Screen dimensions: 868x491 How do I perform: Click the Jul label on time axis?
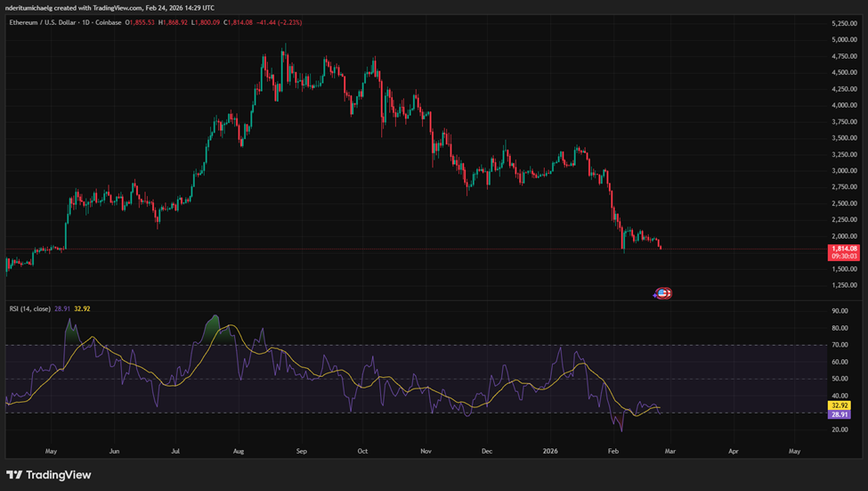point(175,451)
